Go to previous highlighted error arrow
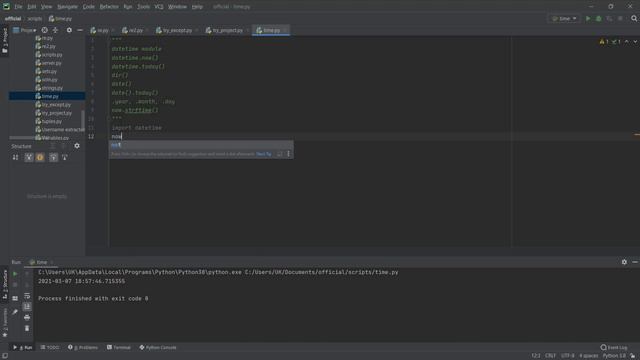Viewport: 640px width, 360px height. 627,42
